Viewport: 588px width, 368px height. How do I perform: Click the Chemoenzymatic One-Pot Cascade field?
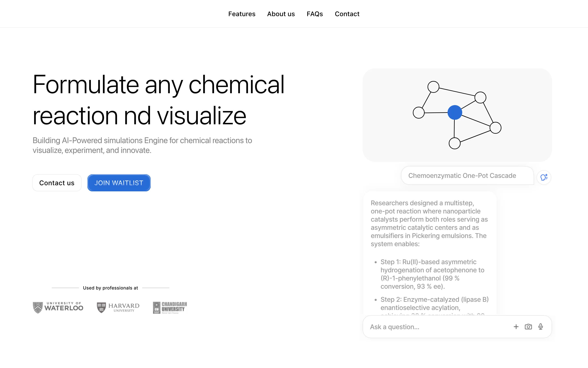pos(467,175)
